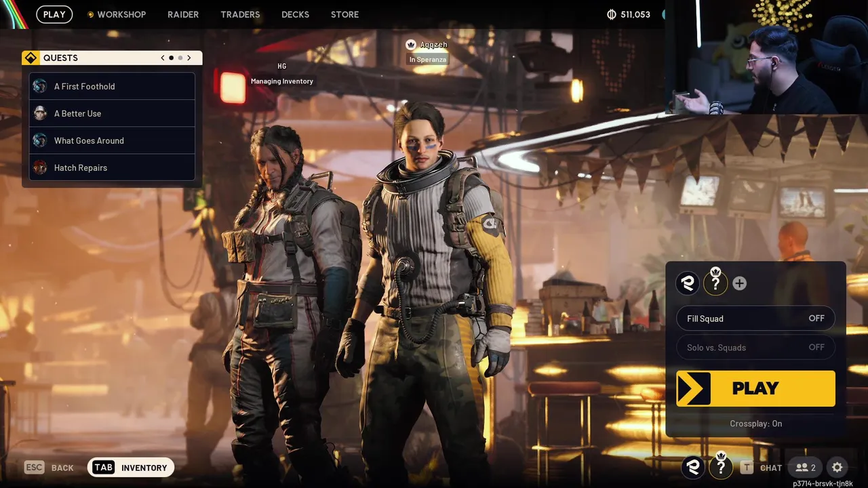This screenshot has height=488, width=868.
Task: Select second quests page dot
Action: click(x=180, y=58)
